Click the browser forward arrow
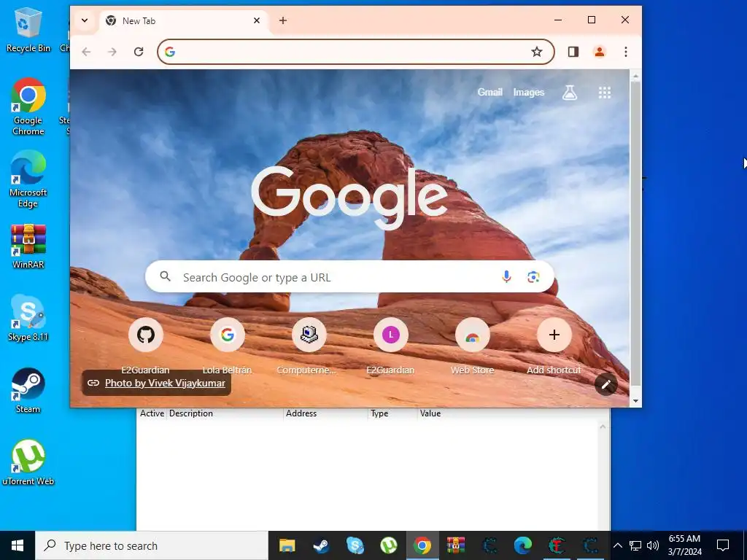 [112, 52]
